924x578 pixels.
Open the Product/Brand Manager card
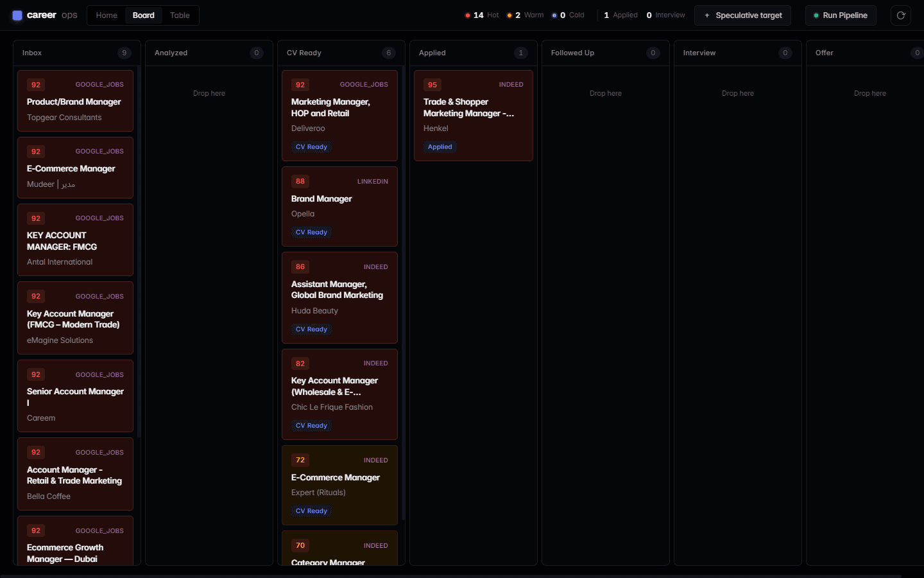(x=75, y=101)
